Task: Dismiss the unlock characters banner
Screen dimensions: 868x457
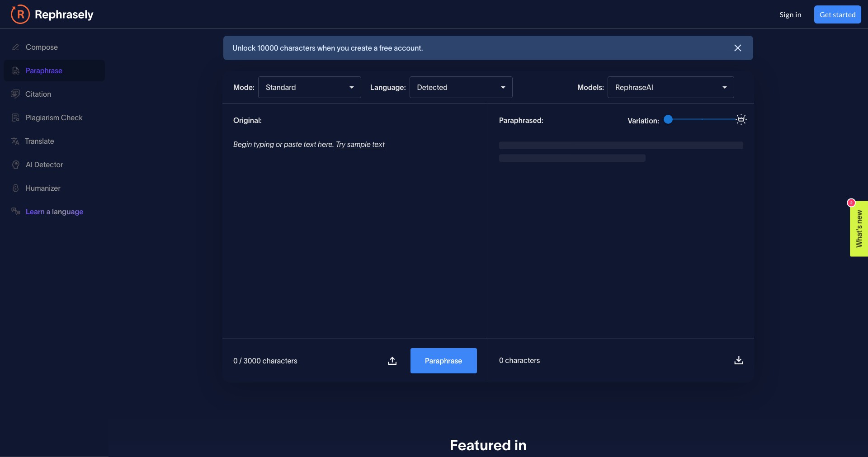Action: [738, 48]
